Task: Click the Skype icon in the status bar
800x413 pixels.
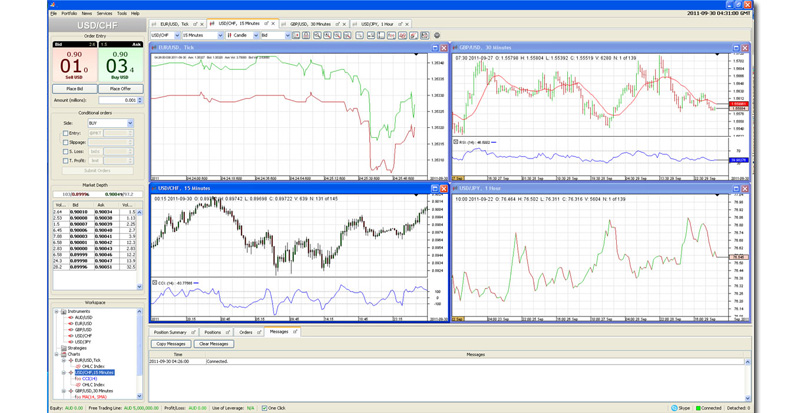Action: coord(674,408)
